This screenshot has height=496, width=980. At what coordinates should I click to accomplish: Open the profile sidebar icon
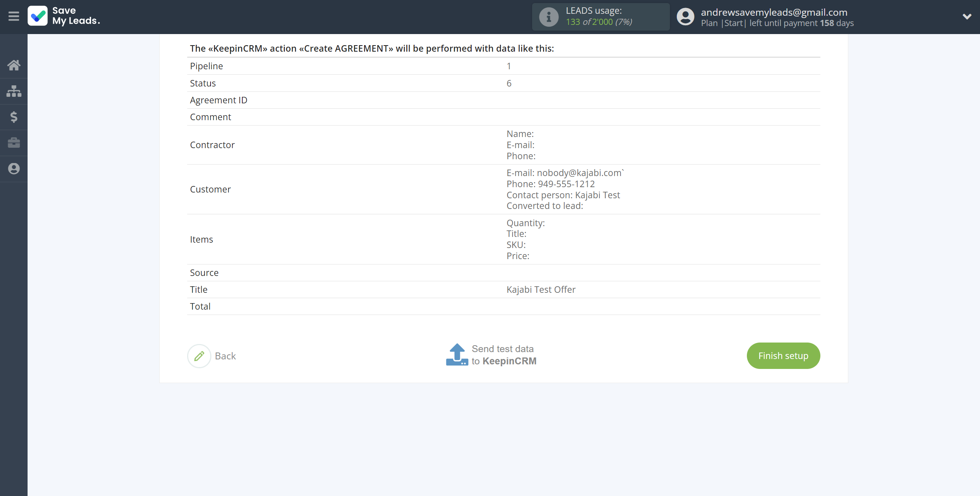(x=14, y=169)
